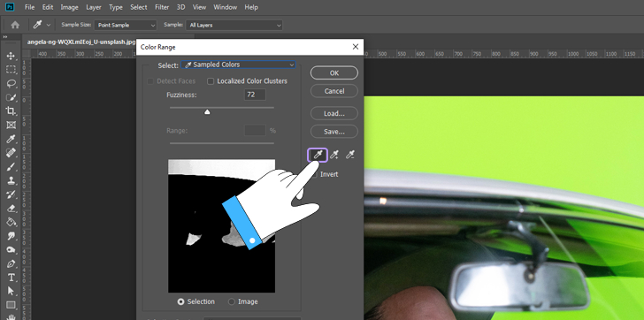Close the Color Range dialog
This screenshot has height=320, width=644.
click(356, 47)
